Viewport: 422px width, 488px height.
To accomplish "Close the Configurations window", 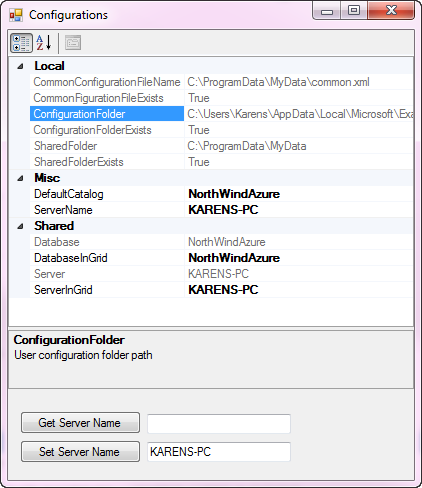I will pos(391,11).
